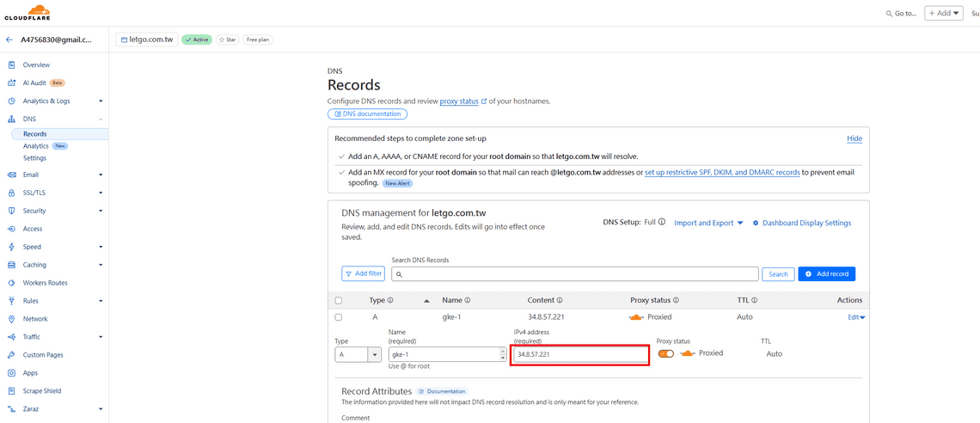Expand the Security section arrow
980x423 pixels.
[101, 211]
